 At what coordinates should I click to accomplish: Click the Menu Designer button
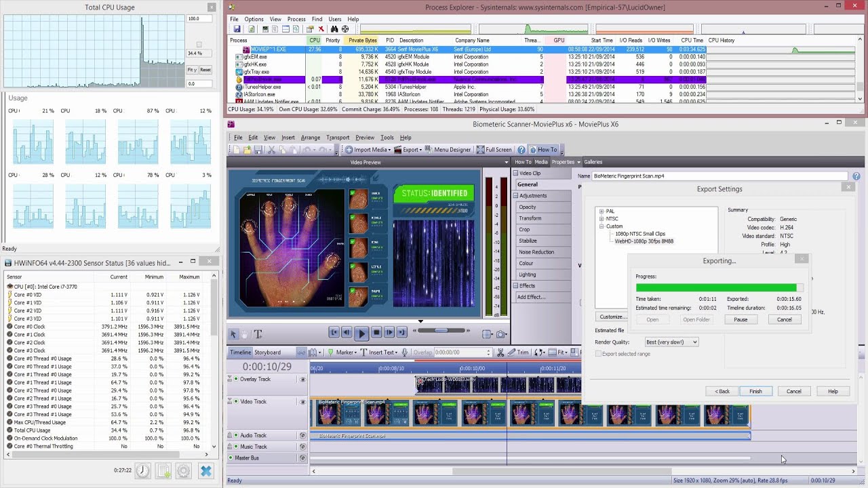[448, 150]
